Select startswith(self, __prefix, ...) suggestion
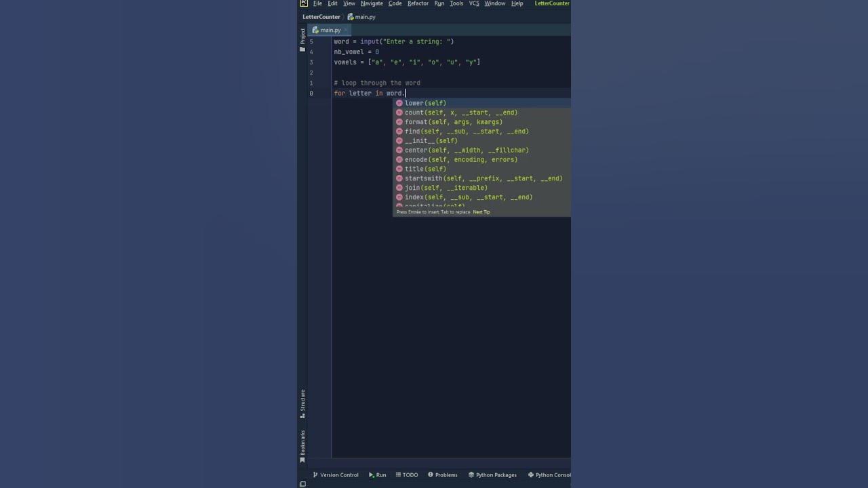Viewport: 868px width, 488px height. point(482,178)
